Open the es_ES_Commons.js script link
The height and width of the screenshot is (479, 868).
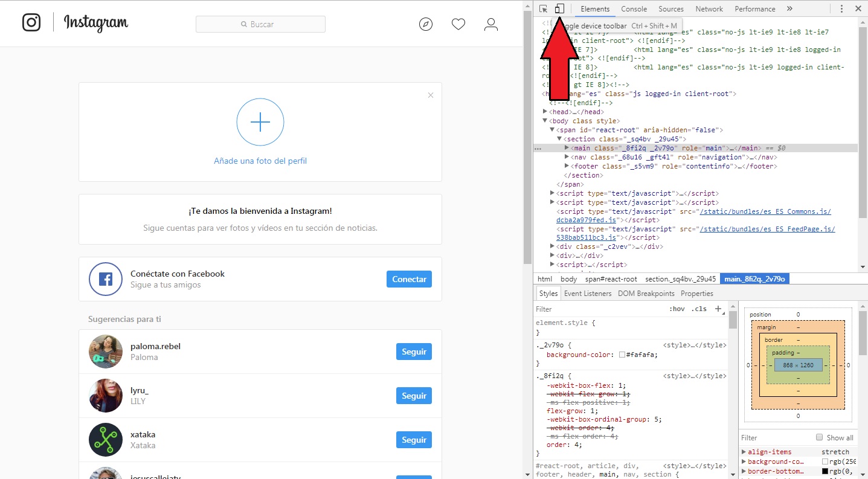765,211
